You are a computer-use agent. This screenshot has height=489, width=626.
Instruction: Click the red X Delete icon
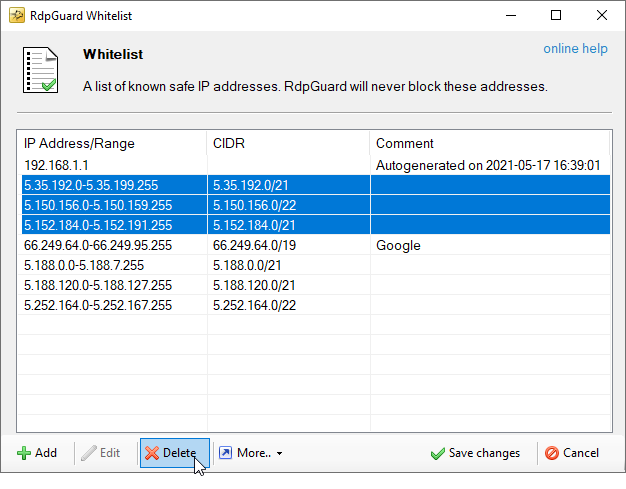[152, 453]
